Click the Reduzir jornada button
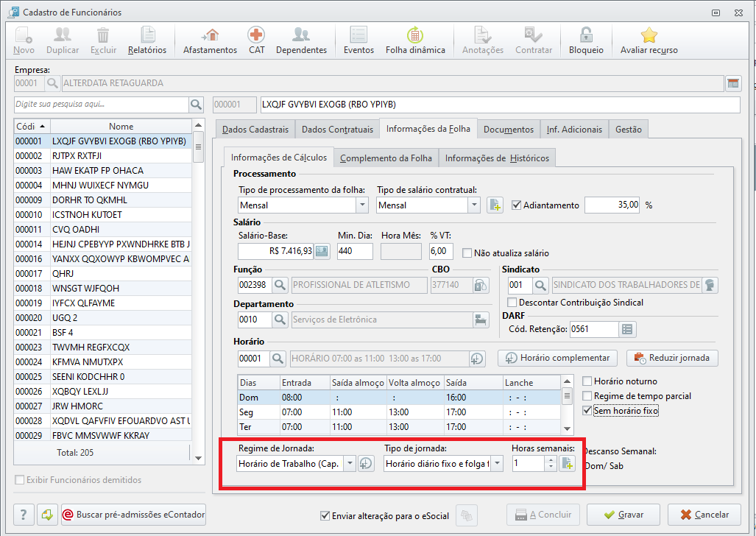756x536 pixels. pyautogui.click(x=672, y=358)
